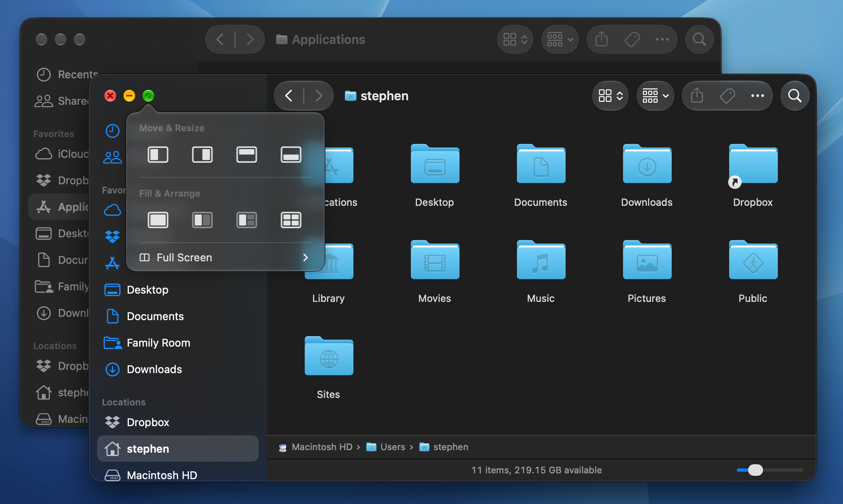843x504 pixels.
Task: Choose the left and quarters arrangement icon
Action: 247,220
